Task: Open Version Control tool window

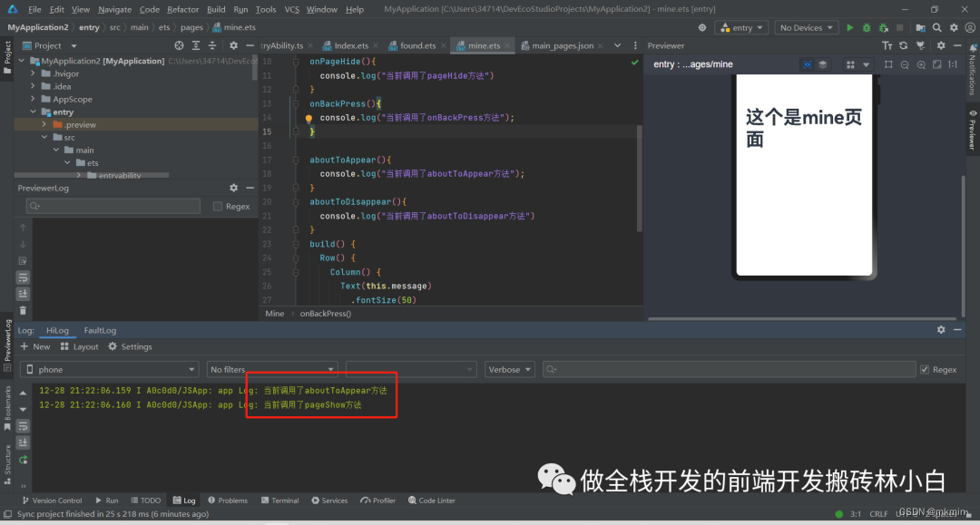Action: (x=52, y=501)
